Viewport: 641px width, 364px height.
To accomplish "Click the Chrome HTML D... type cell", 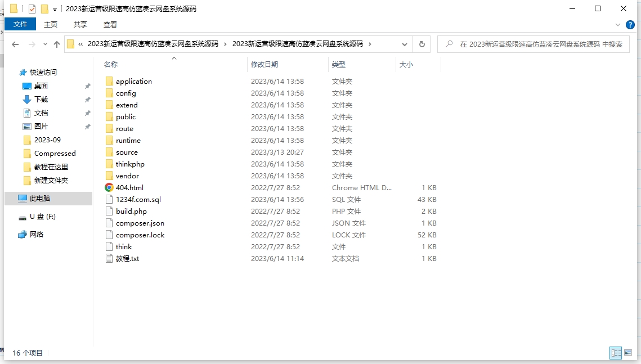I will (x=362, y=188).
